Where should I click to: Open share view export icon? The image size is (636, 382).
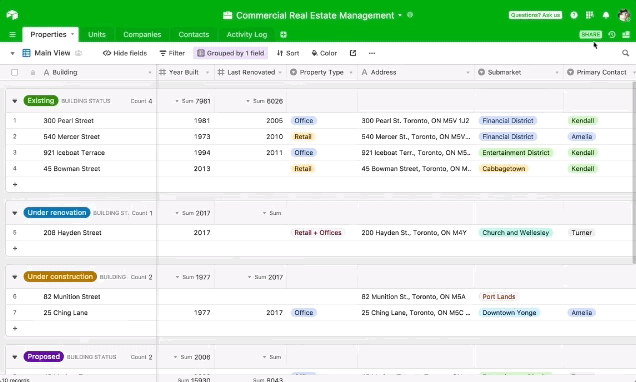(x=353, y=53)
